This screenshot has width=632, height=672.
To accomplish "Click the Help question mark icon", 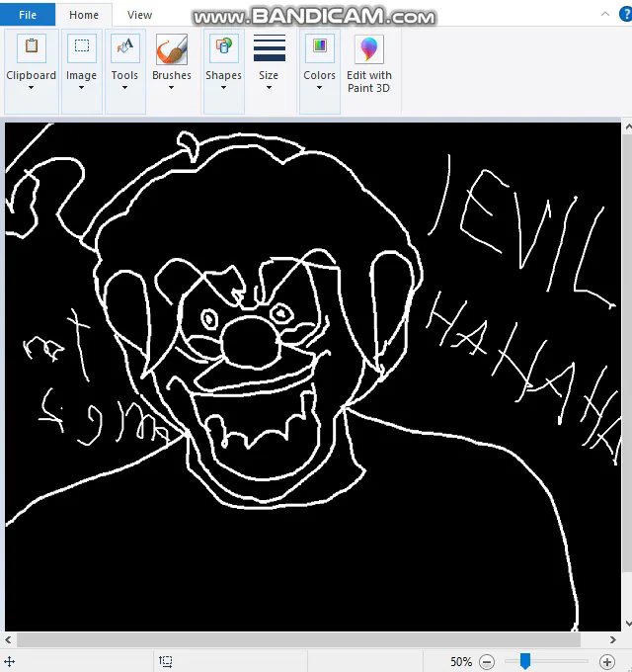I will pos(626,14).
